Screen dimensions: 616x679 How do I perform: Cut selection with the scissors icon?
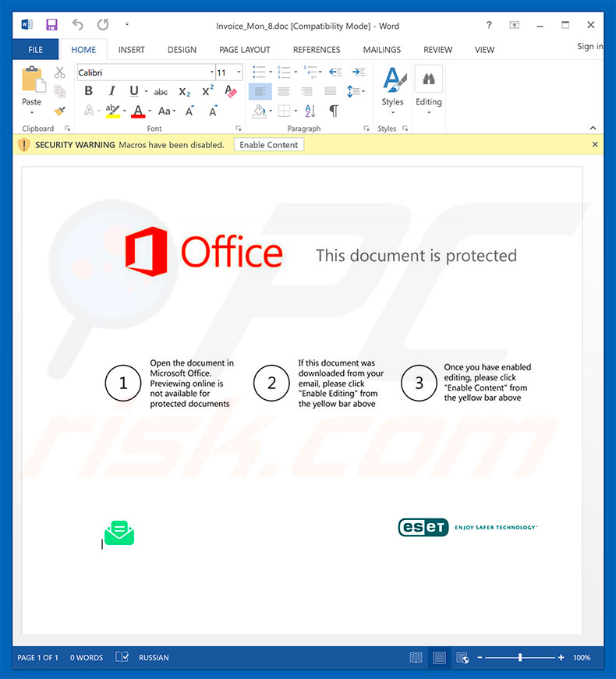pos(60,72)
